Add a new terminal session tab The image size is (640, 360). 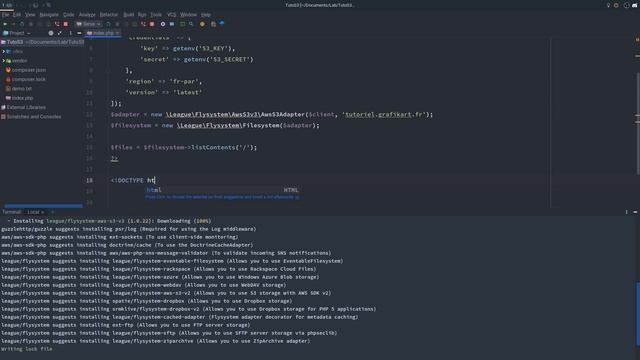52,212
